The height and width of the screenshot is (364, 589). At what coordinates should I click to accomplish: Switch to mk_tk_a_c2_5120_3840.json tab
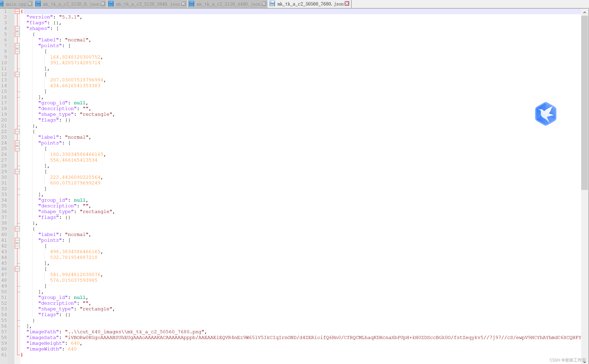coord(148,4)
